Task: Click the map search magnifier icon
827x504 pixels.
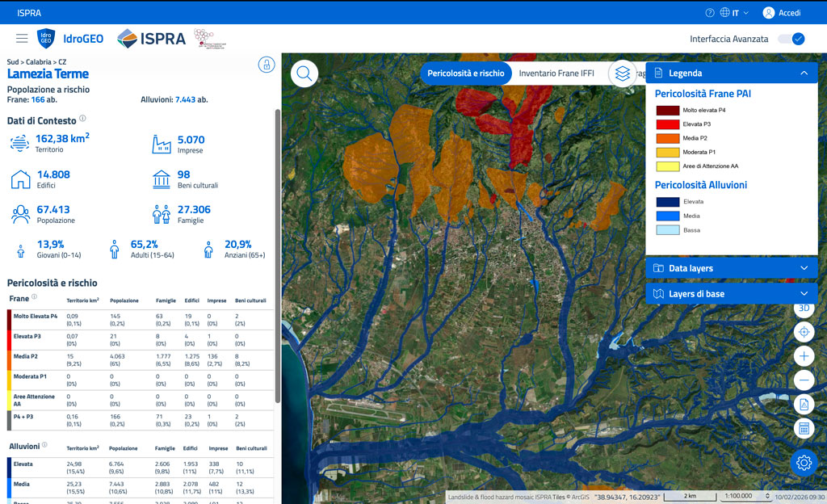Action: pos(304,73)
